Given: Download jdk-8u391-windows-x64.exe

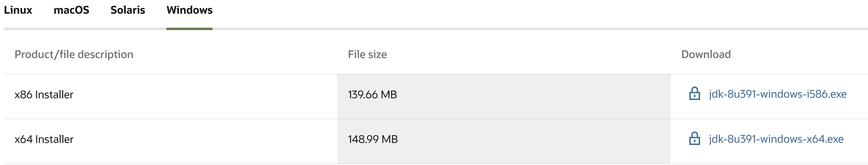Looking at the screenshot, I should pos(776,139).
